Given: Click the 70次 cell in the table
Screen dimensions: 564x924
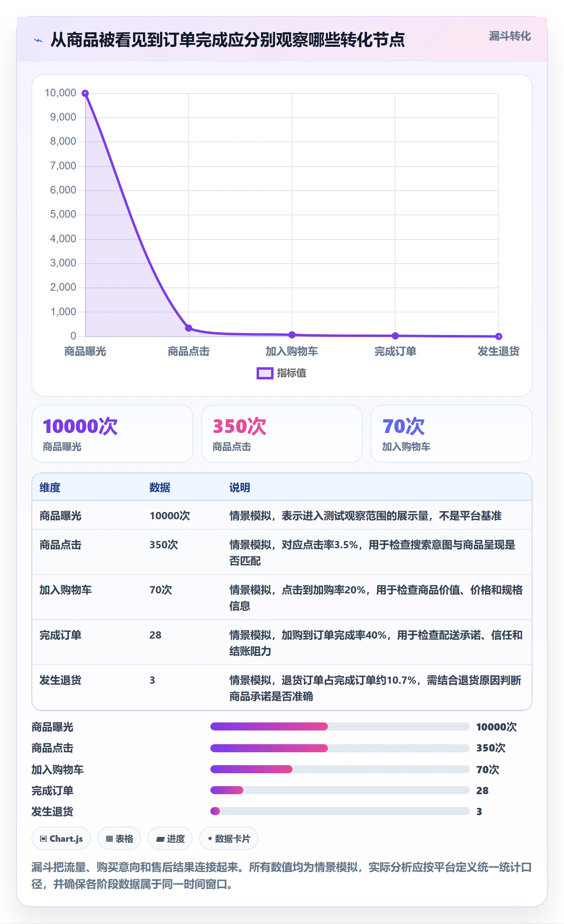Looking at the screenshot, I should click(x=161, y=590).
